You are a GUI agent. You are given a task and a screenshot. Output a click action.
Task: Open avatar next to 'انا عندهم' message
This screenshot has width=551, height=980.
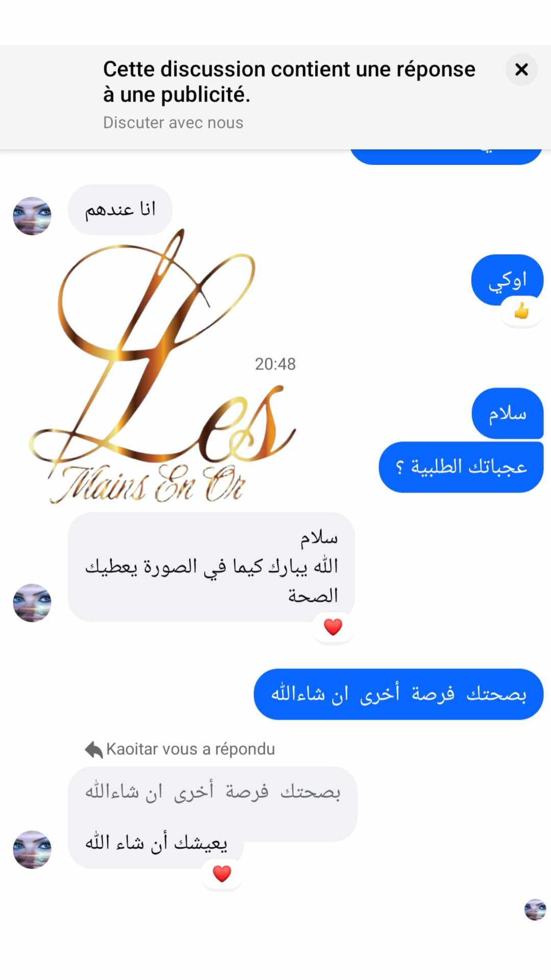[32, 216]
